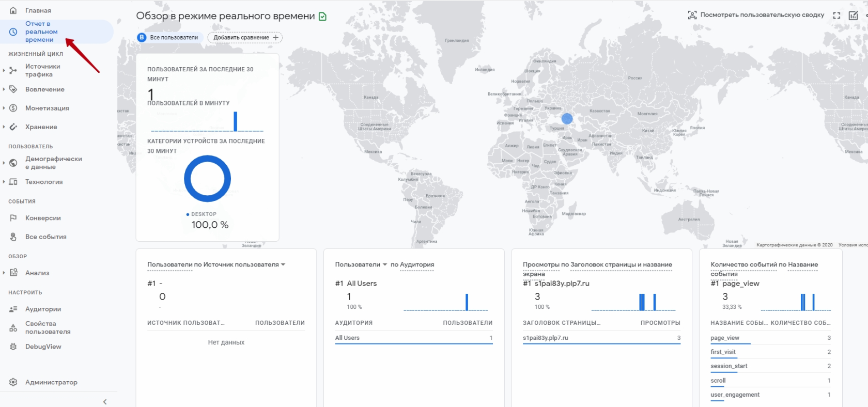Click the realtime report clock icon

tap(13, 32)
